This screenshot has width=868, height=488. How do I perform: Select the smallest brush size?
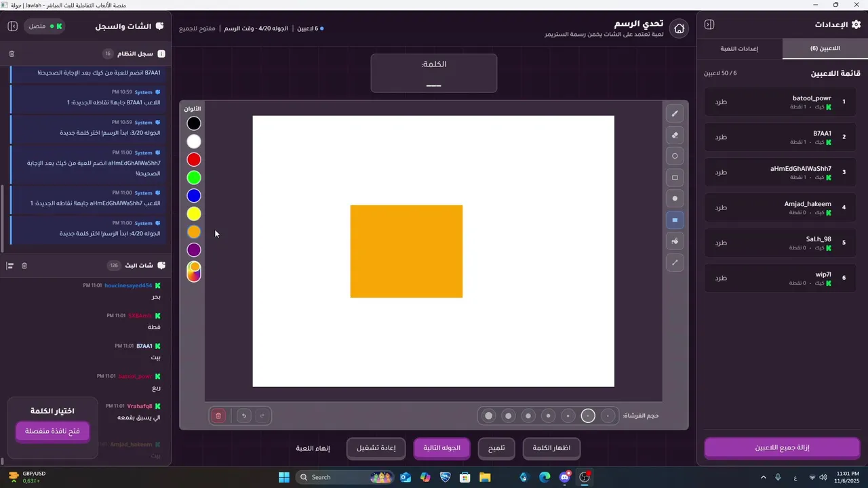tap(608, 415)
